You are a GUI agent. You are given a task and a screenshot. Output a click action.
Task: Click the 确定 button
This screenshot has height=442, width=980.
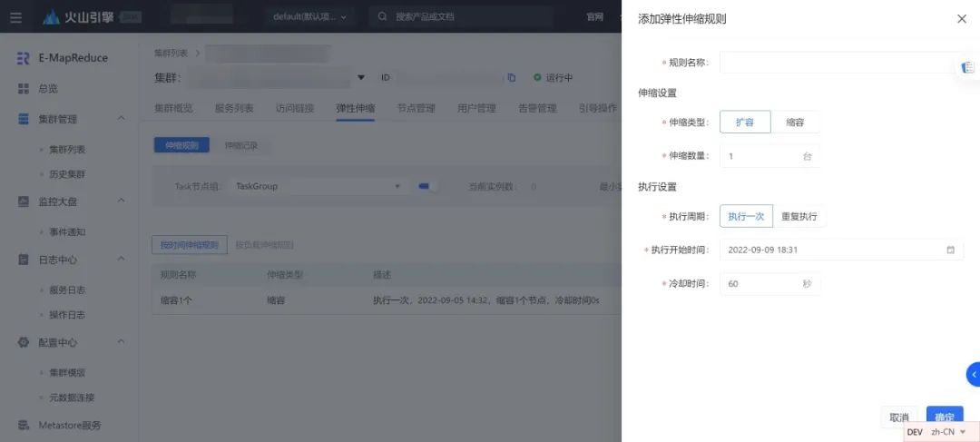point(945,417)
